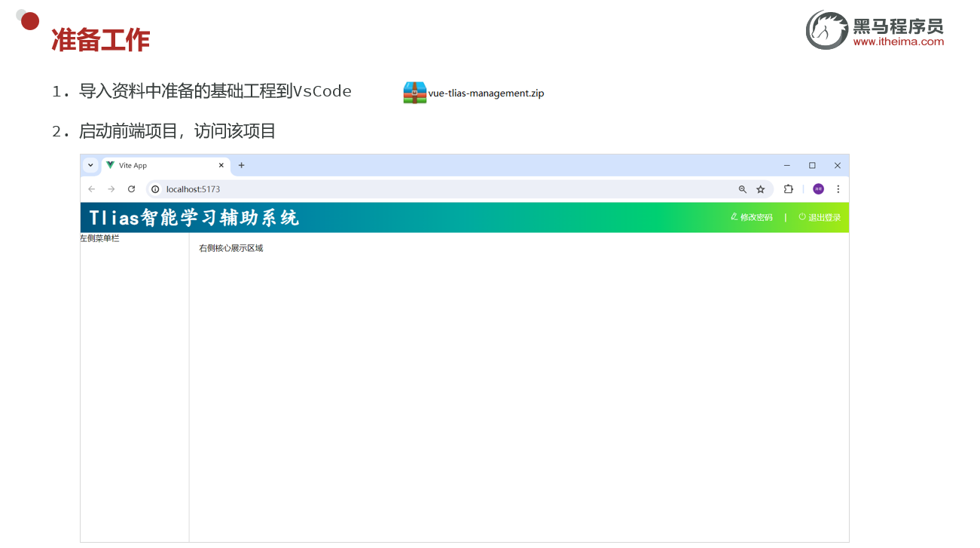
Task: Open the Chrome three-dot menu
Action: coord(838,189)
